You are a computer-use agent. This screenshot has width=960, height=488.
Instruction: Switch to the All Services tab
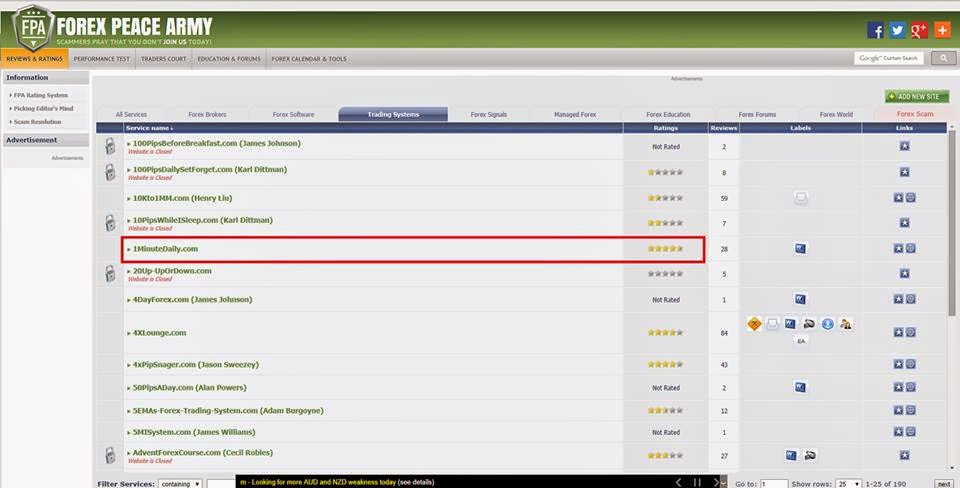[131, 114]
